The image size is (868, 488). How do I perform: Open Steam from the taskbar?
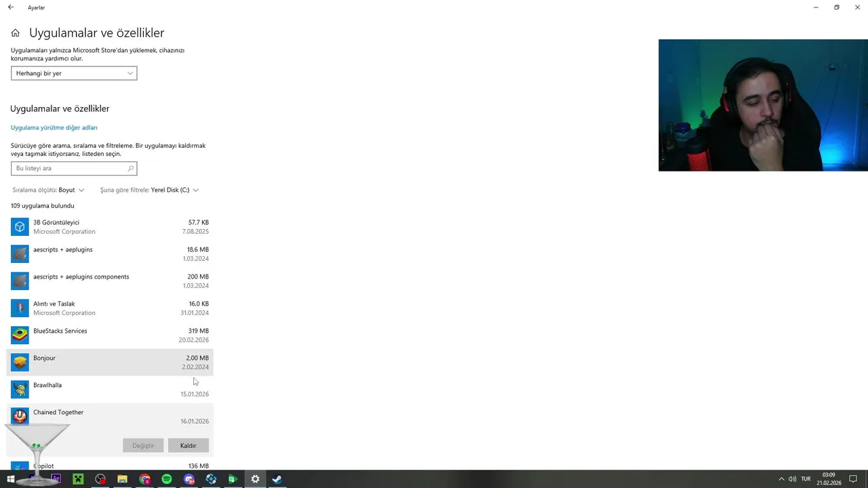(x=277, y=479)
